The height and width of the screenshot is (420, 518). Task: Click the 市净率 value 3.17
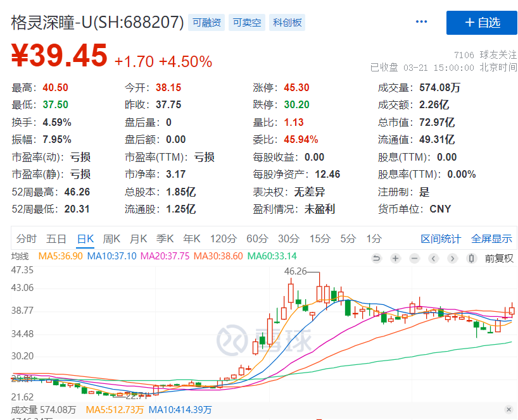coord(176,174)
